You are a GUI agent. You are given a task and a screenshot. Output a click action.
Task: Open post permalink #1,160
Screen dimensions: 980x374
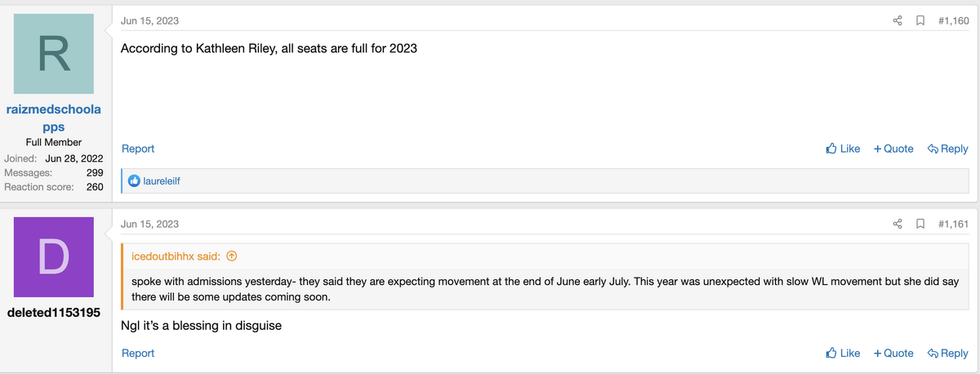[953, 20]
